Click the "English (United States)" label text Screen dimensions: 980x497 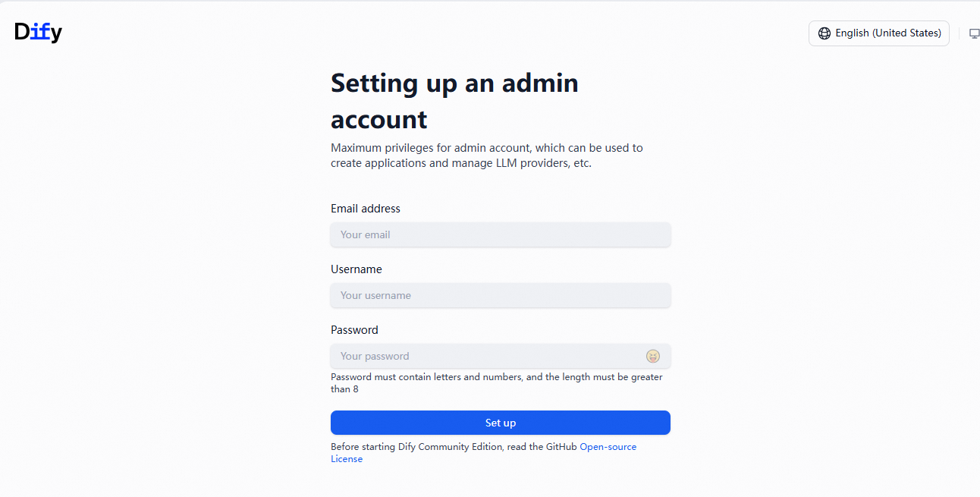(x=887, y=33)
